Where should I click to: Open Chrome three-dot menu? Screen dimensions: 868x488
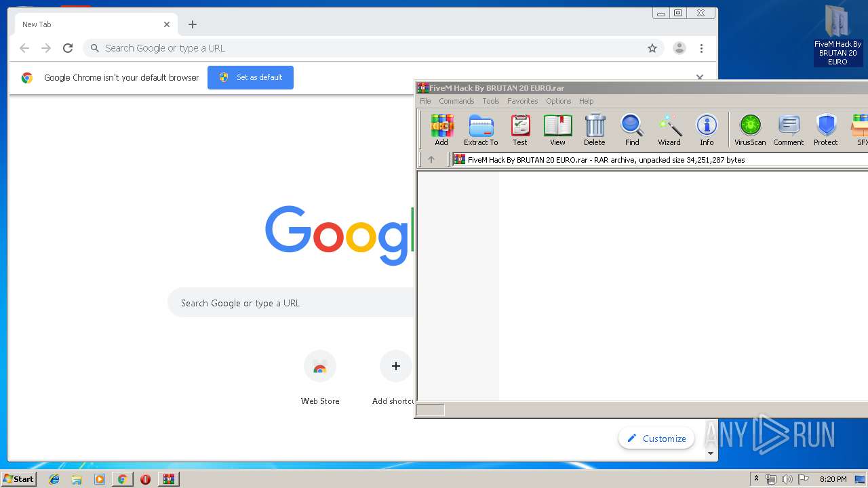(702, 48)
